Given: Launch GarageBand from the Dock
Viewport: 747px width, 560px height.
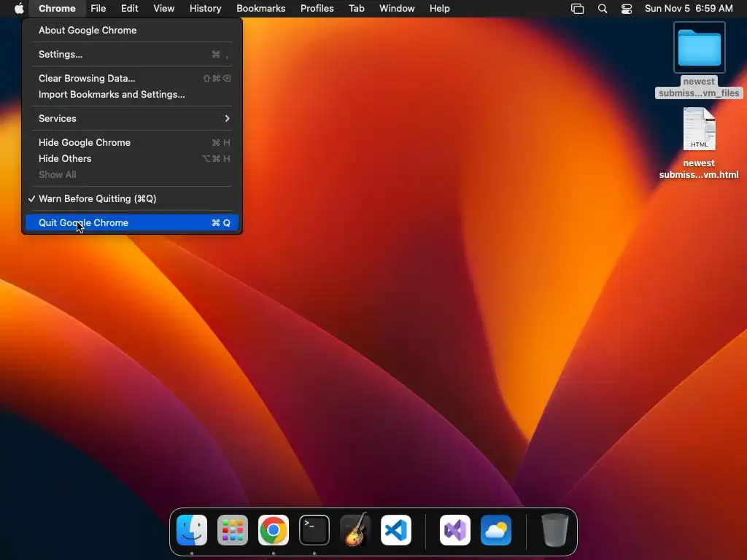Looking at the screenshot, I should coord(355,529).
